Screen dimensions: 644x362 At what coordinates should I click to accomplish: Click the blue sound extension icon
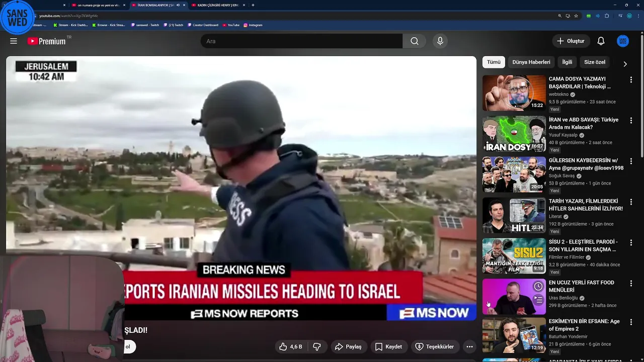(598, 16)
